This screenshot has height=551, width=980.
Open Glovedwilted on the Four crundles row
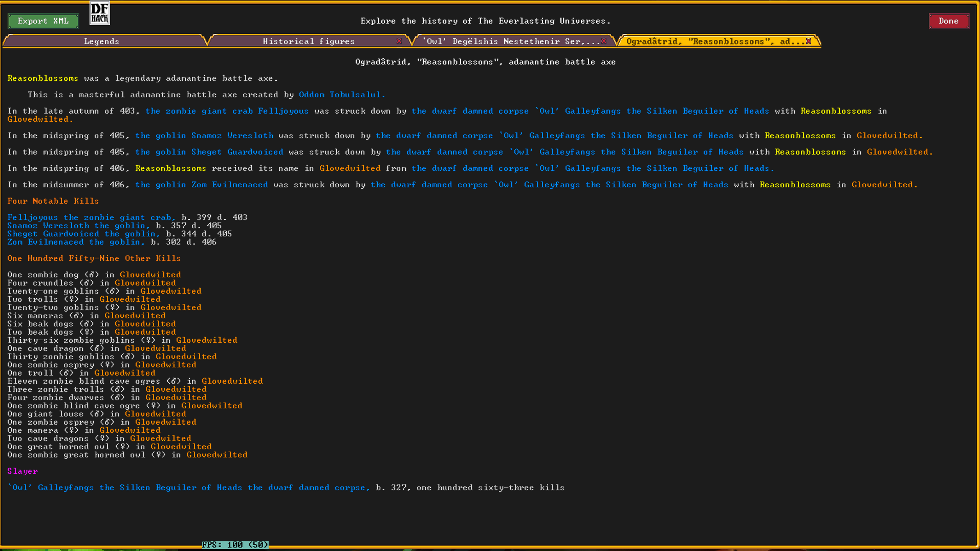click(x=145, y=283)
